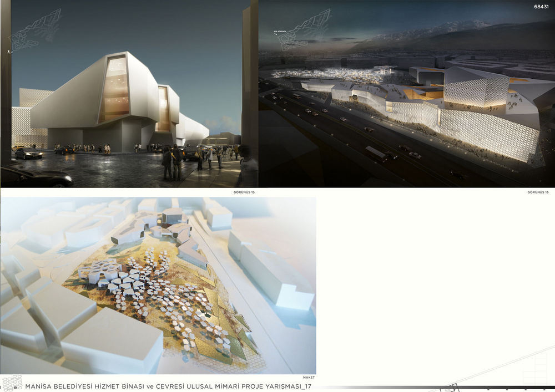Click the GÖRÜNÜŞ 15 caption
Image resolution: width=555 pixels, height=392 pixels.
click(x=244, y=192)
